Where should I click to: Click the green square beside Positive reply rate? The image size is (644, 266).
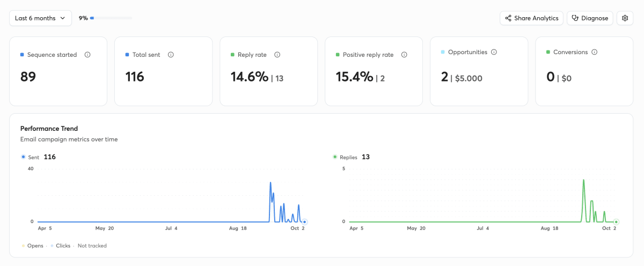click(338, 55)
